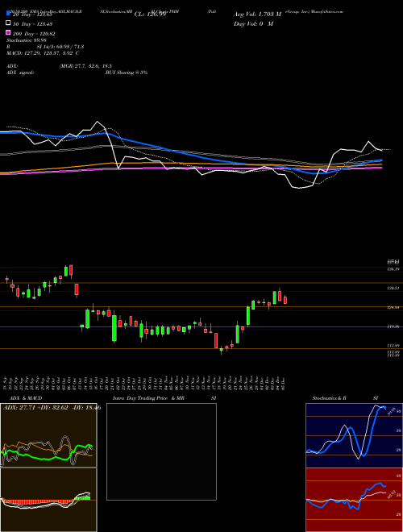This screenshot has height=532, width=403.
Task: Click the blue 20 Day EMA legend swatch
Action: [9, 14]
